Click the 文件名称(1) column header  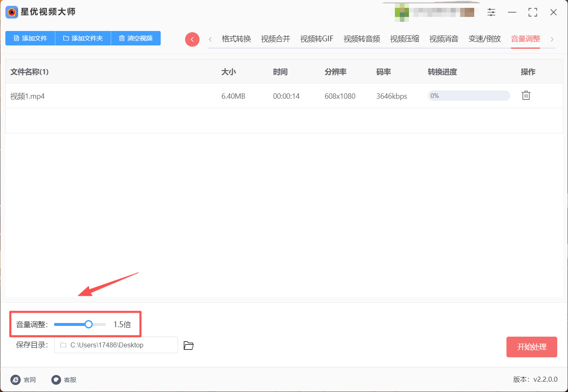(x=29, y=72)
